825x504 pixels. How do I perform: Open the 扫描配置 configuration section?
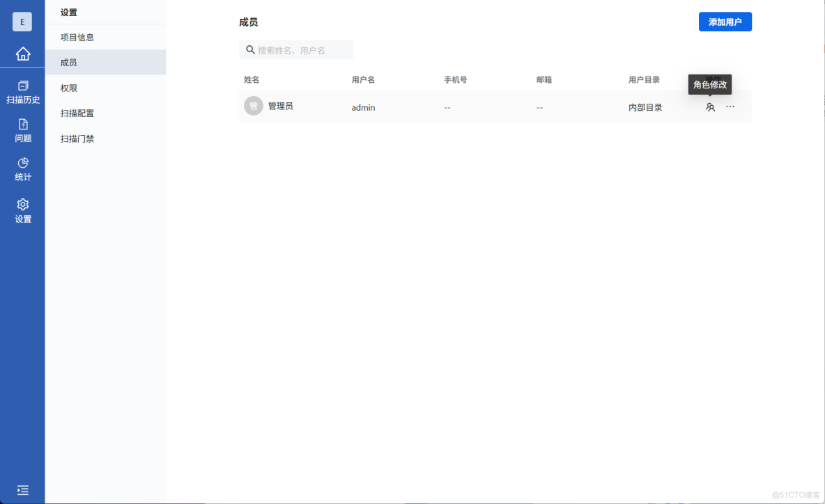click(77, 112)
